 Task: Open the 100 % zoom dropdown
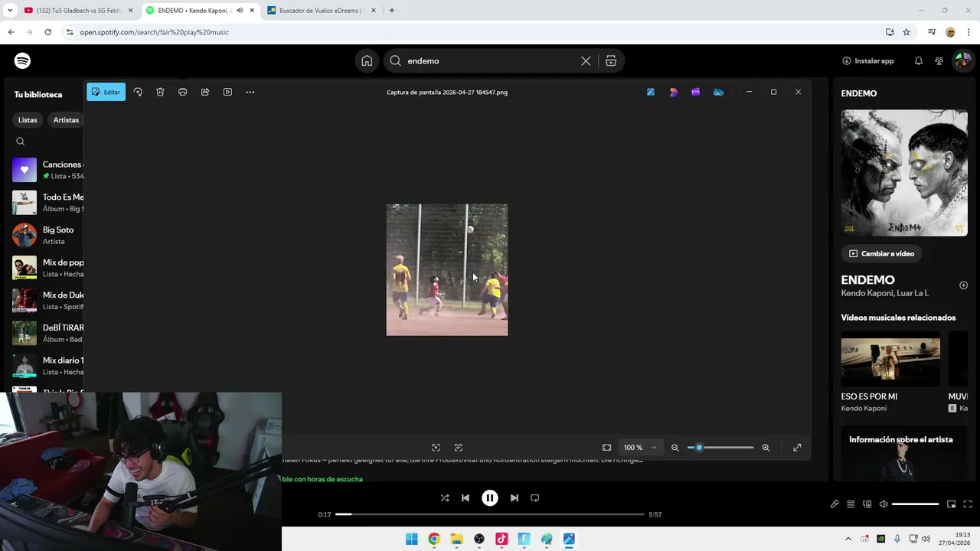pyautogui.click(x=640, y=448)
